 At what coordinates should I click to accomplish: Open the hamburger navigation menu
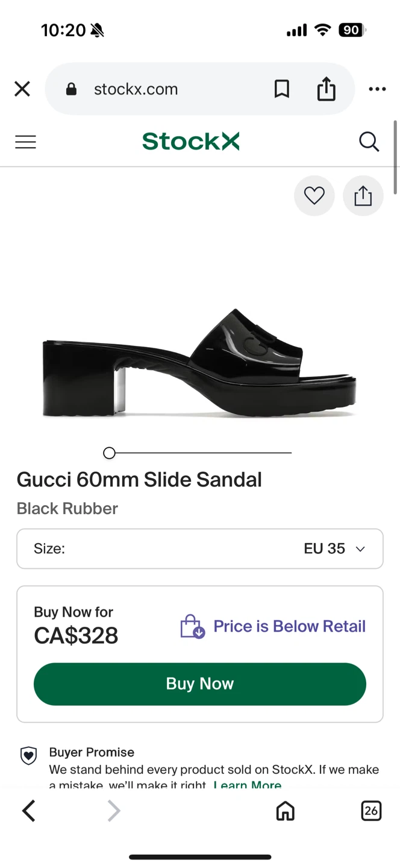25,142
